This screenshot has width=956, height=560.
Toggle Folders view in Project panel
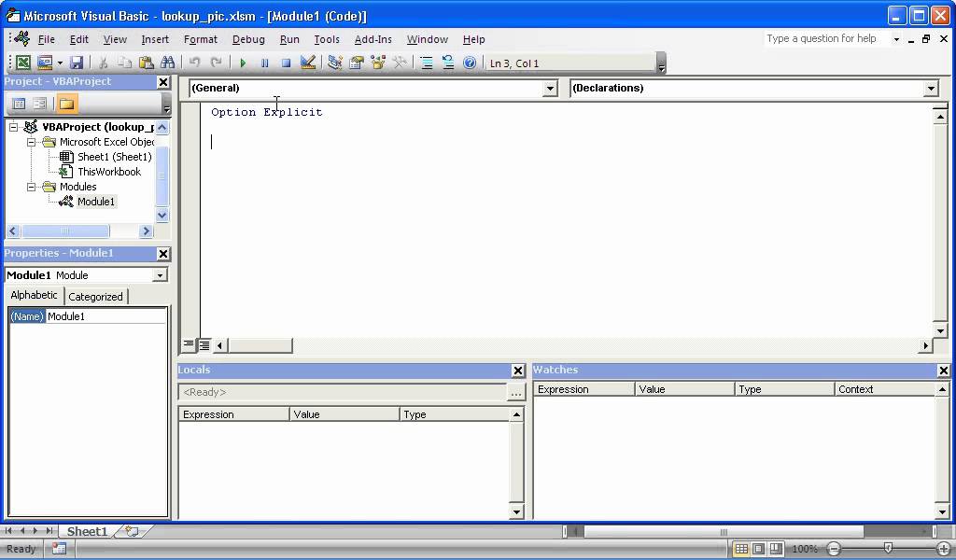pos(66,104)
